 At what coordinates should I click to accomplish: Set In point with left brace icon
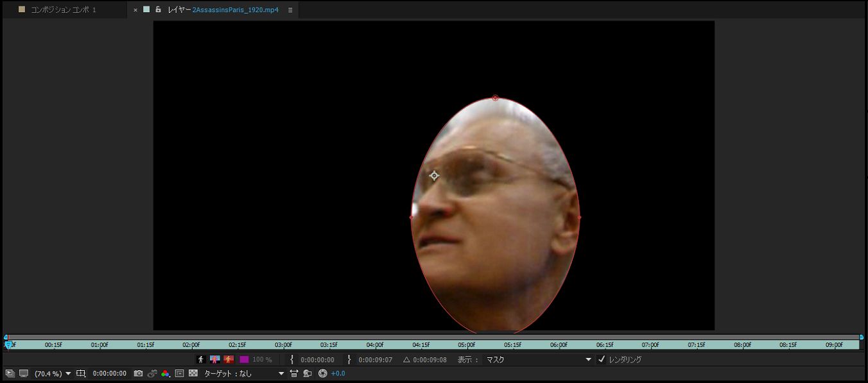pos(292,360)
